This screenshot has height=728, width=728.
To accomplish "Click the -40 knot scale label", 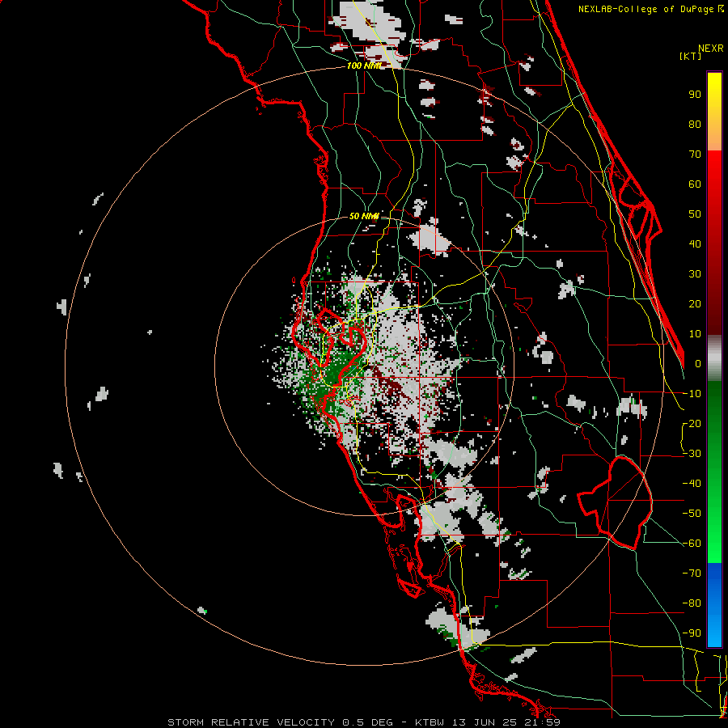I will click(692, 484).
